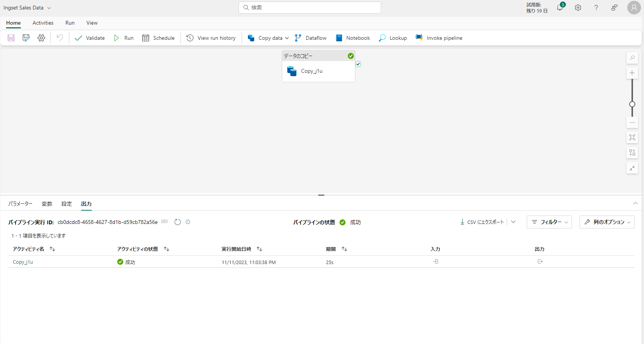Expand the CSV export options chevron
The image size is (644, 344).
click(x=513, y=222)
